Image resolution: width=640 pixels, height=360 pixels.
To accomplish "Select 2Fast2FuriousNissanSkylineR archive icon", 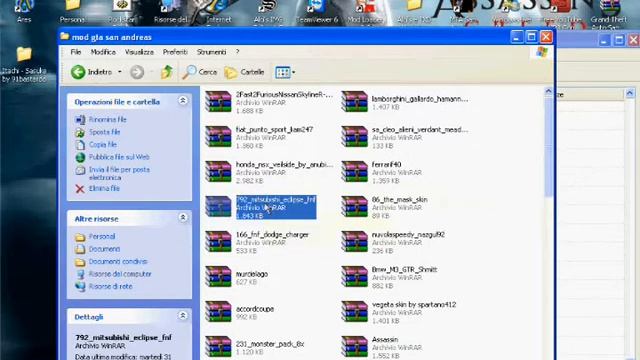I will 218,102.
